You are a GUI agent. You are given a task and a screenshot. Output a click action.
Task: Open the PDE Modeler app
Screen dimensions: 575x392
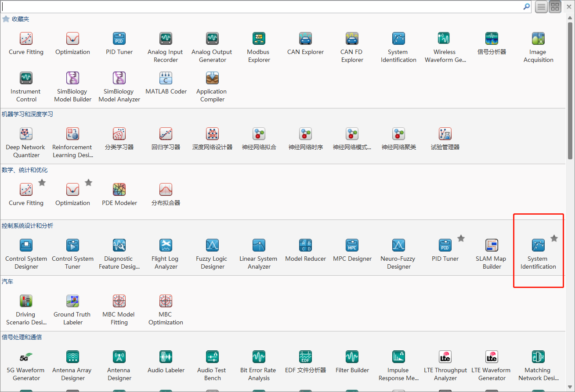pos(119,195)
